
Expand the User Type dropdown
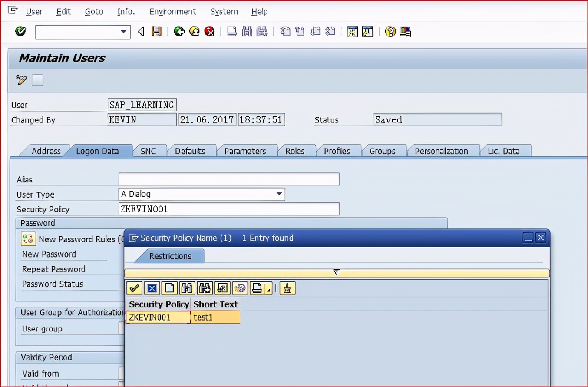tap(279, 194)
